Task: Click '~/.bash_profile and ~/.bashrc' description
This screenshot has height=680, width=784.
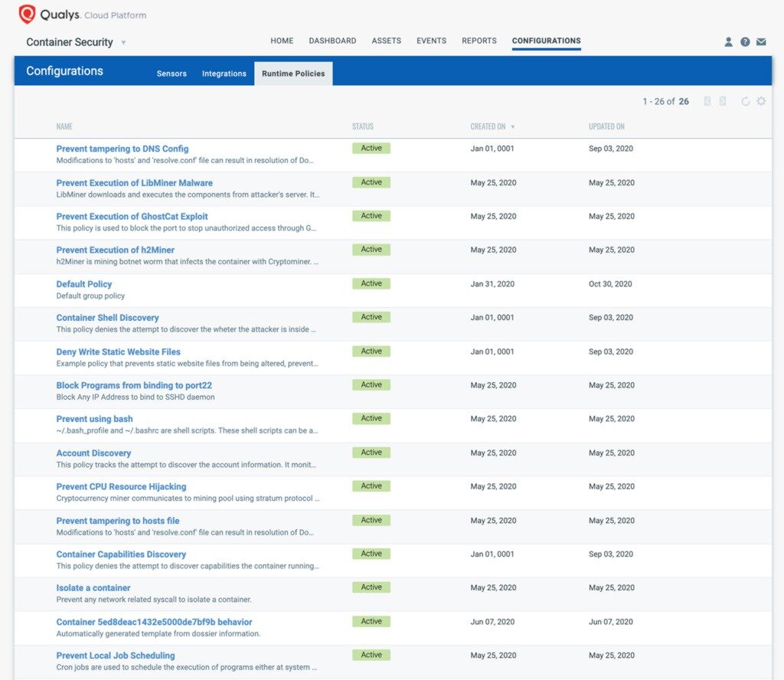Action: pos(187,430)
